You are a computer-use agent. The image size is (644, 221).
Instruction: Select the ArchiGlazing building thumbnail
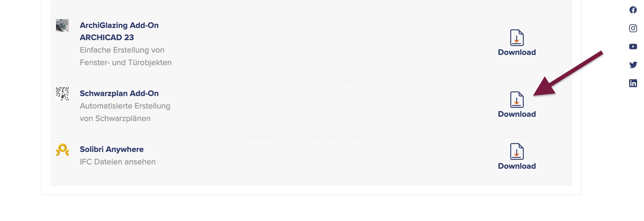62,25
